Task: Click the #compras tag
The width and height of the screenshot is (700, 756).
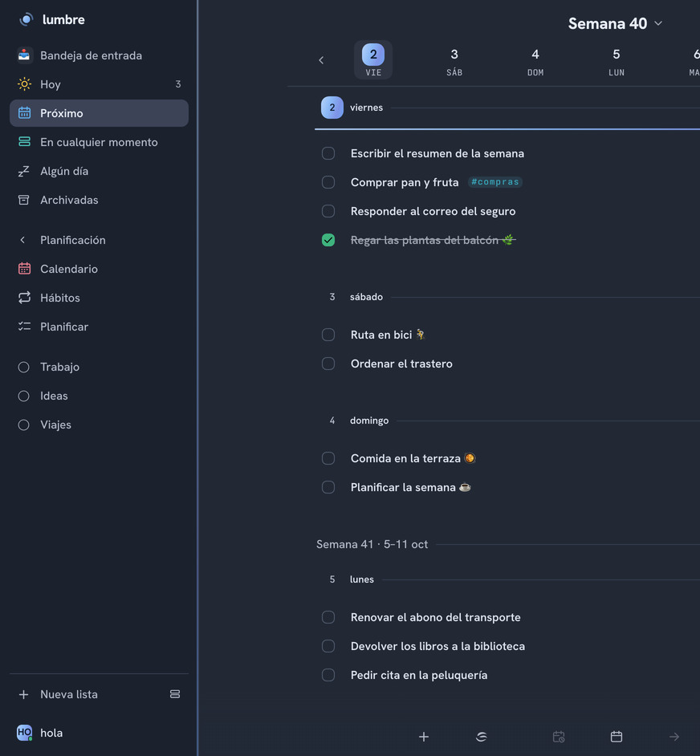Action: pos(495,182)
